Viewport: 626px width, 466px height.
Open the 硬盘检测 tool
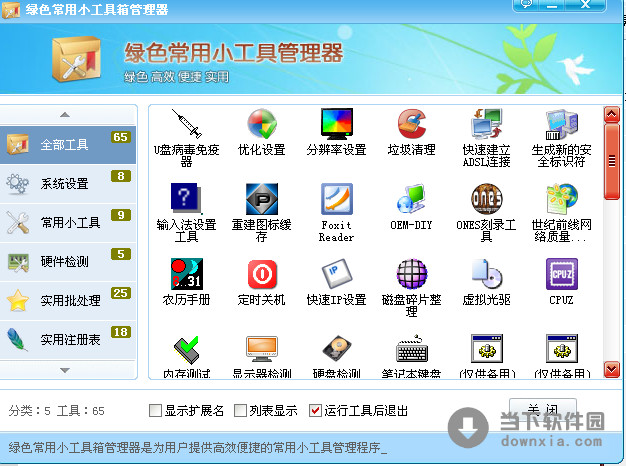point(337,355)
